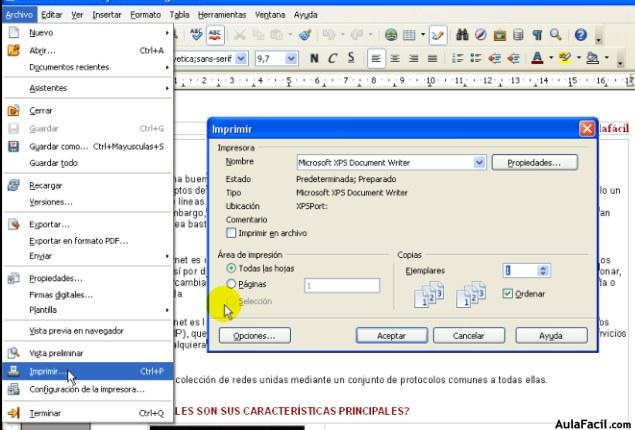
Task: Choose Imprimir... in the Archivo menu
Action: [88, 371]
